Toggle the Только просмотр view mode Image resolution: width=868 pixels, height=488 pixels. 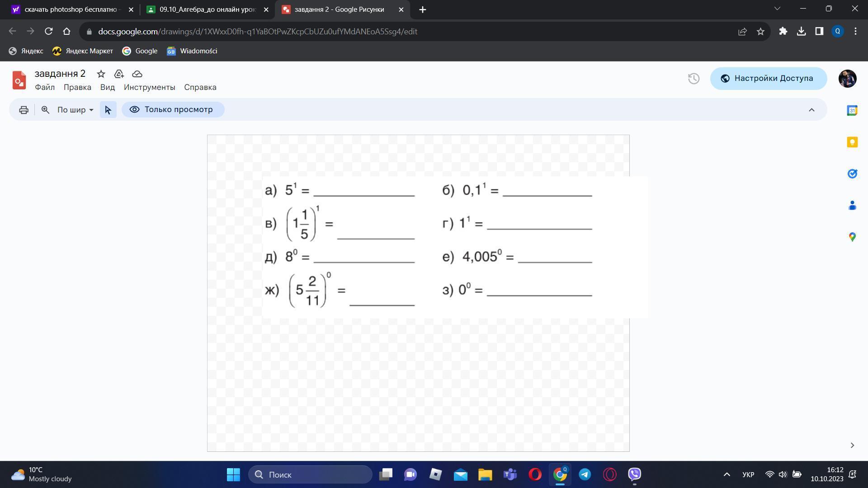(x=173, y=110)
